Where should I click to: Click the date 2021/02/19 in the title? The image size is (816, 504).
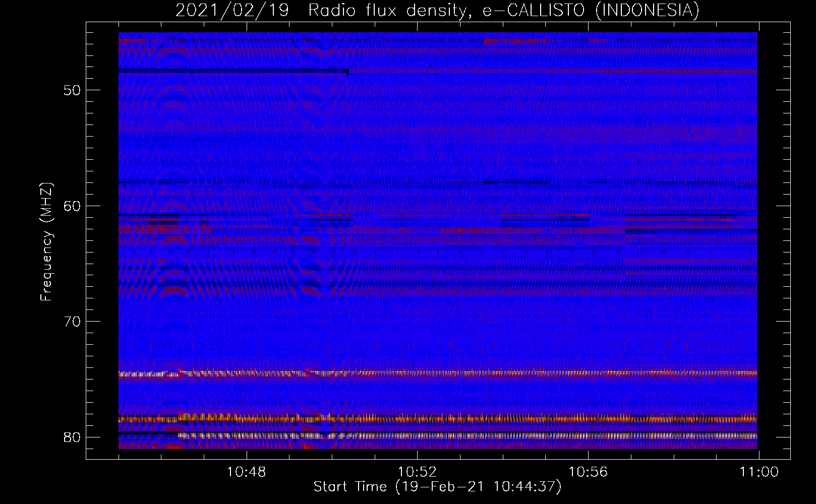click(232, 10)
